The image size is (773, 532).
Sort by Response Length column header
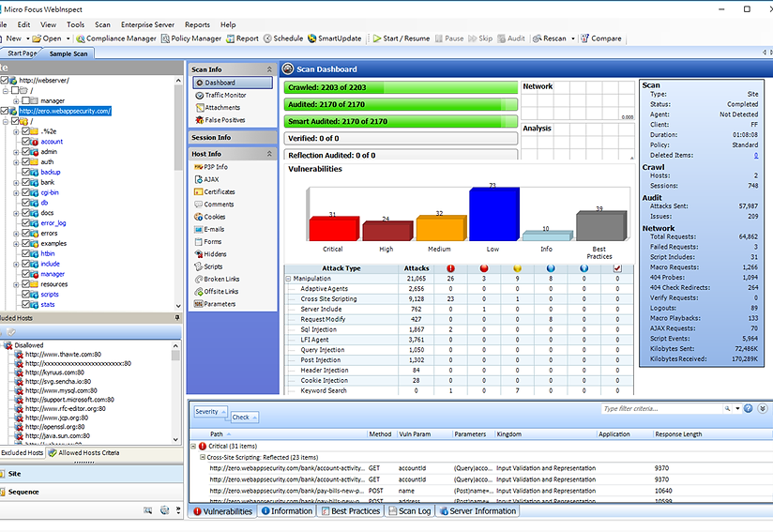[678, 434]
